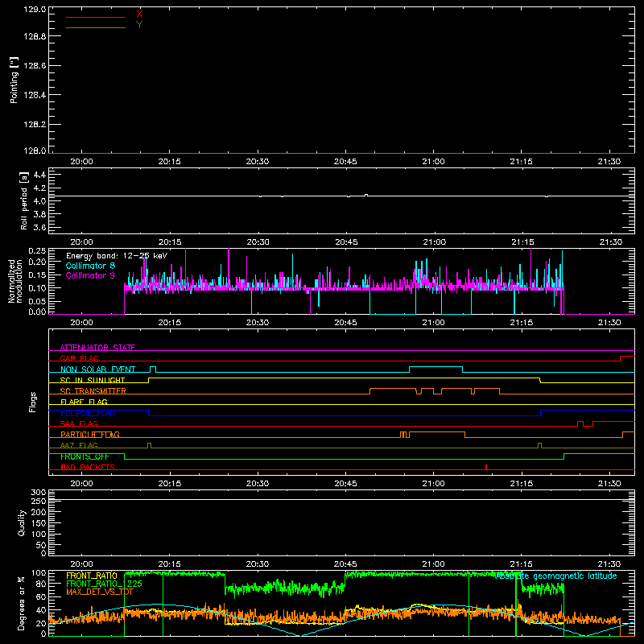Viewport: 644px width, 644px height.
Task: Click the ATTENUATOR_STATE flag label
Action: (x=97, y=348)
